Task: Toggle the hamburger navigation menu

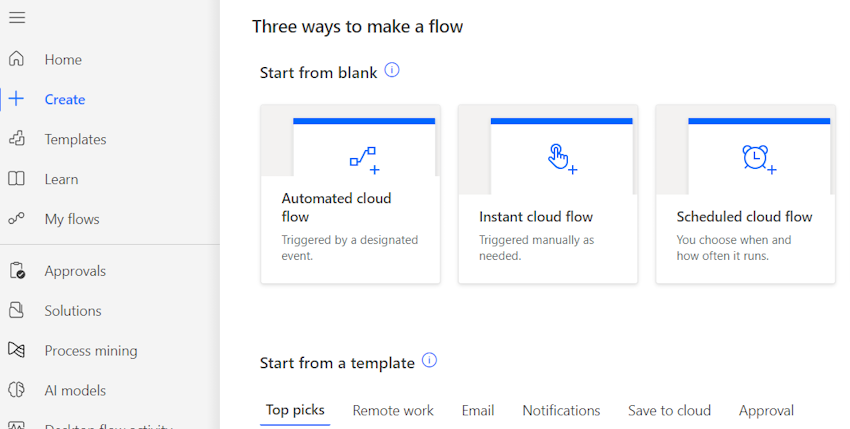Action: point(17,18)
